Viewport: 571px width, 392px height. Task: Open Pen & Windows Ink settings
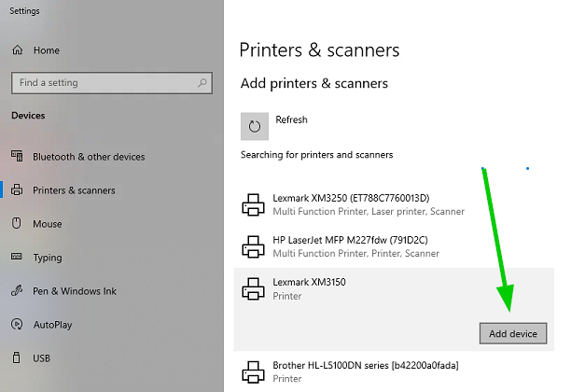point(75,291)
